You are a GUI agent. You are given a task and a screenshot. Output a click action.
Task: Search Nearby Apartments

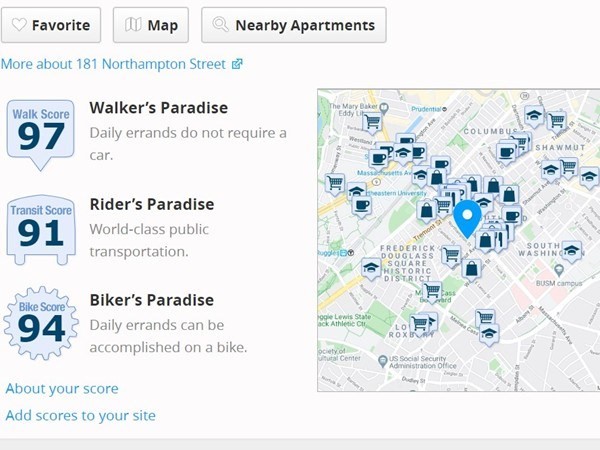pos(293,25)
